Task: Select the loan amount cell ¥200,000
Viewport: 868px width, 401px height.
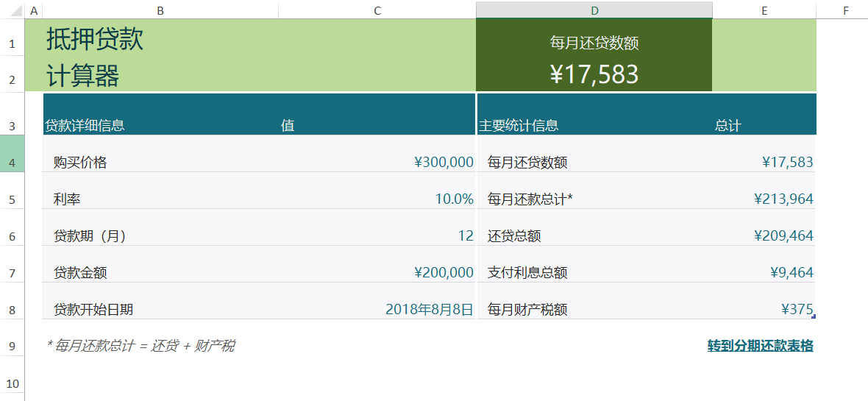Action: point(444,273)
